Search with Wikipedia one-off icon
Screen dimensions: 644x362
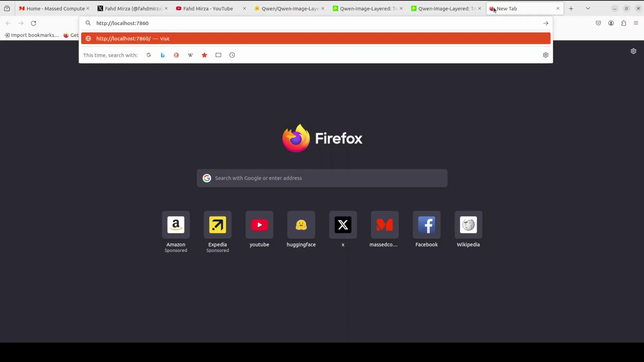tap(191, 55)
